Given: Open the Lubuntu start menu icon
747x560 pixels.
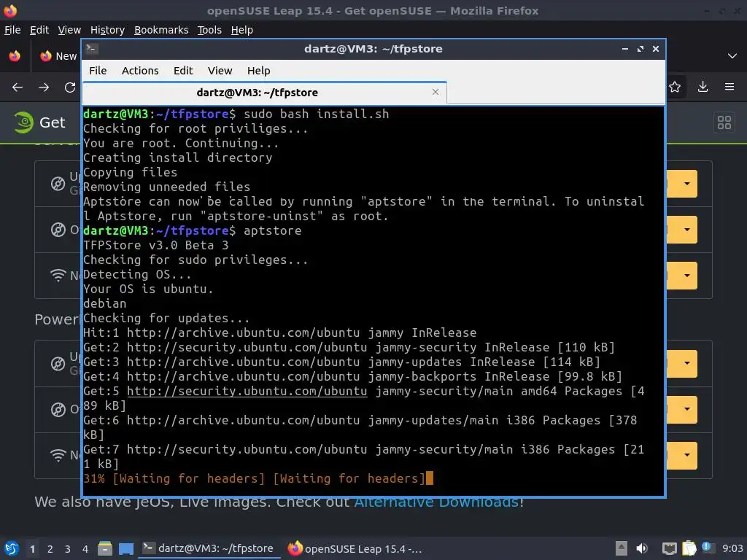Looking at the screenshot, I should pos(12,548).
